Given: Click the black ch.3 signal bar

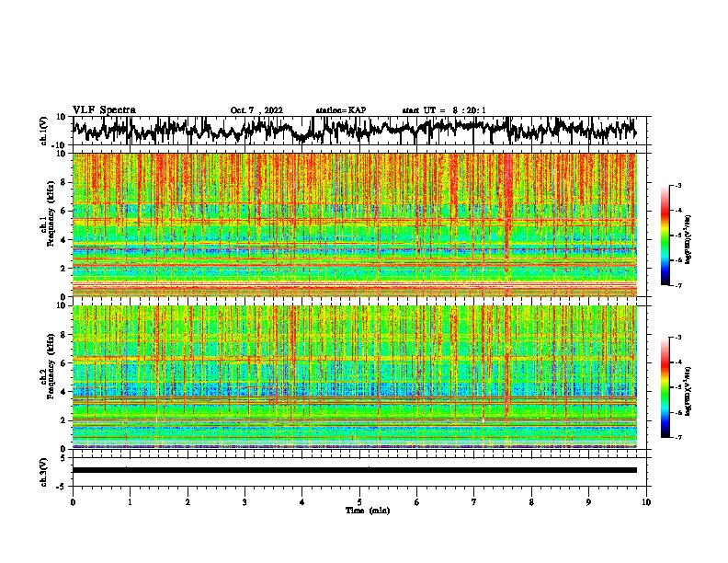Looking at the screenshot, I should [x=354, y=470].
